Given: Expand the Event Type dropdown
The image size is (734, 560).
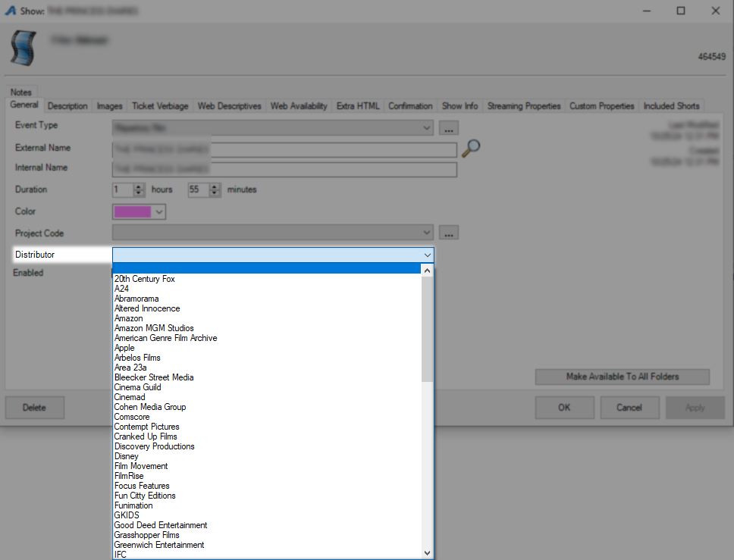Looking at the screenshot, I should pyautogui.click(x=426, y=128).
